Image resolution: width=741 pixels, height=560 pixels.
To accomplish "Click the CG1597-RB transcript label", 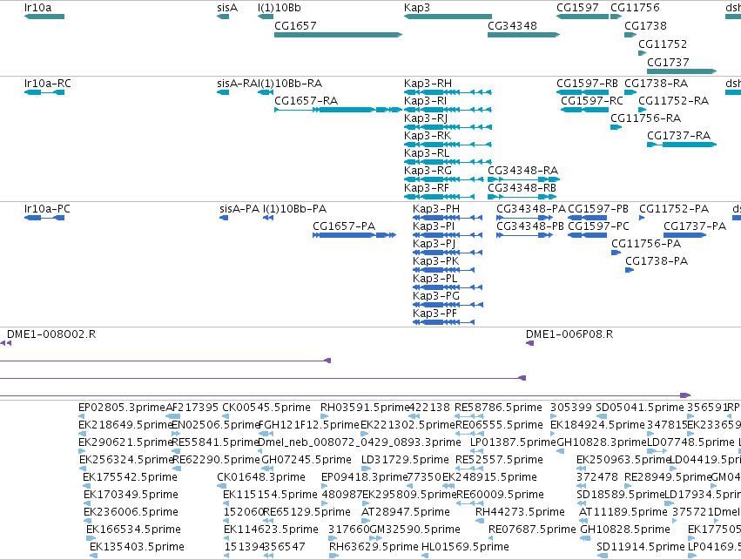I will pyautogui.click(x=587, y=84).
